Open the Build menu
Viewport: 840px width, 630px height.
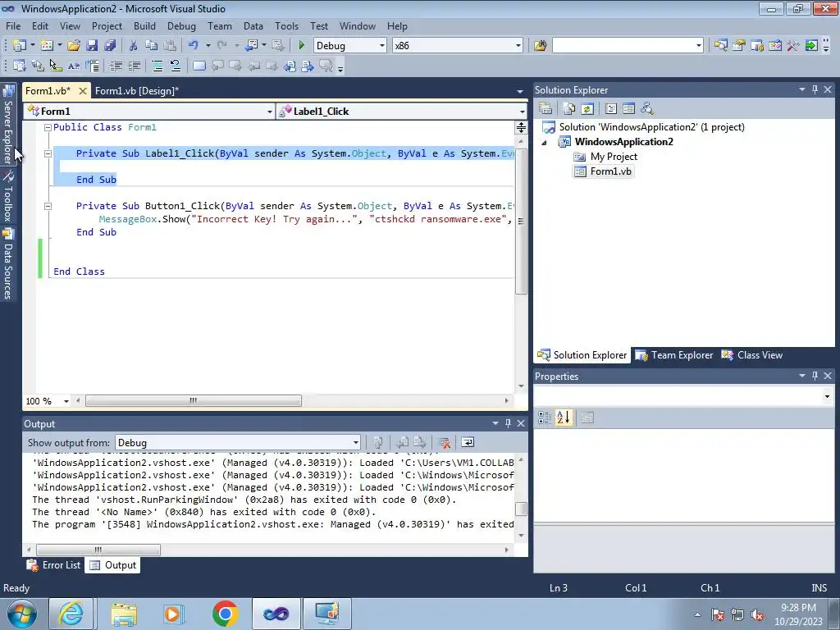(x=144, y=25)
